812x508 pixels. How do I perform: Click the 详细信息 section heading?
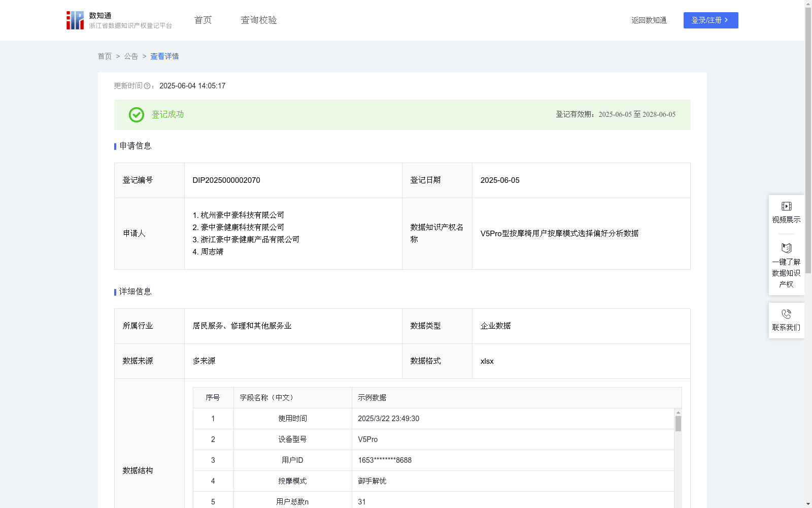[x=135, y=292]
